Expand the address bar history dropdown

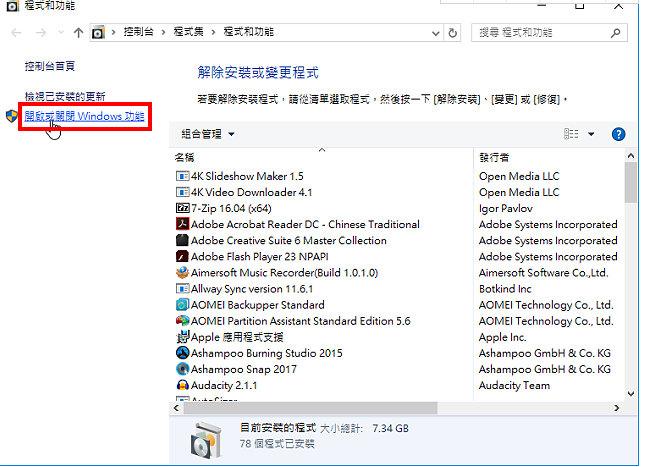435,33
